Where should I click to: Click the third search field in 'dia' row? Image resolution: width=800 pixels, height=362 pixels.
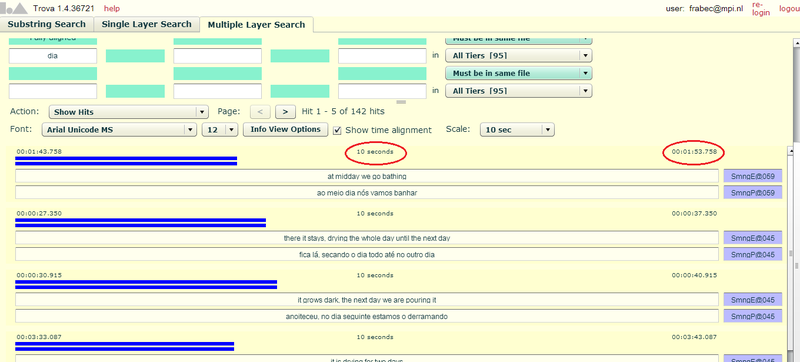[382, 56]
